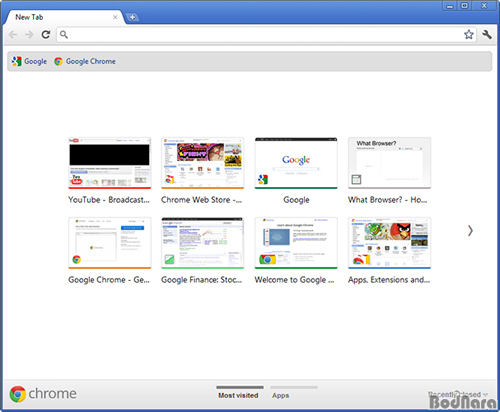Image resolution: width=500 pixels, height=412 pixels.
Task: Bookmark this page with the star icon
Action: point(469,34)
